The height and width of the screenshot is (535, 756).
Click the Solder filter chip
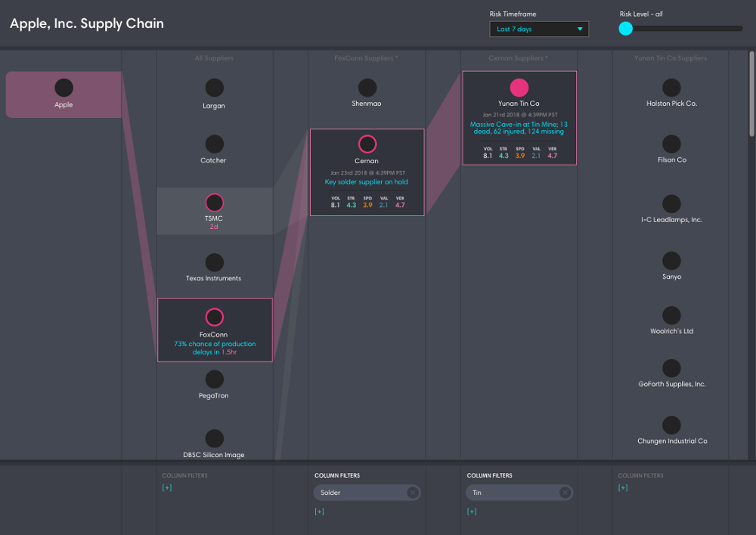pos(367,493)
